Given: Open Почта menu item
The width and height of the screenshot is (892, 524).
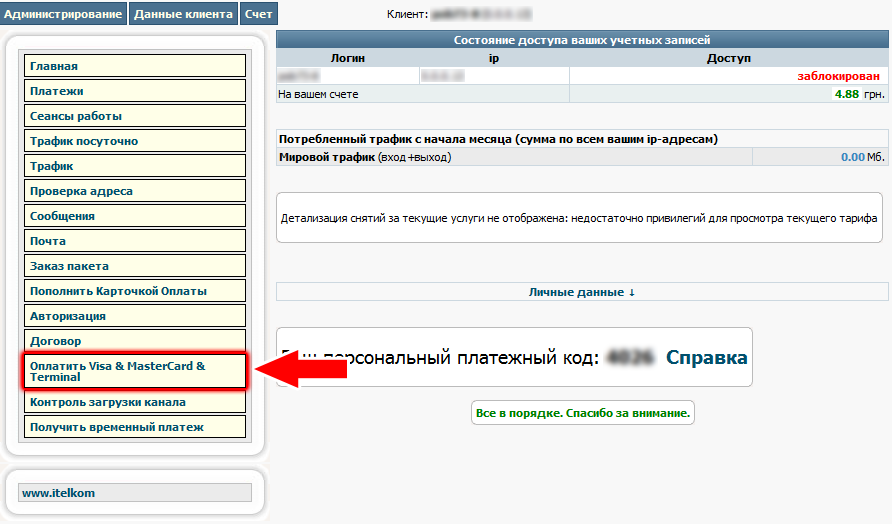Looking at the screenshot, I should pos(134,241).
